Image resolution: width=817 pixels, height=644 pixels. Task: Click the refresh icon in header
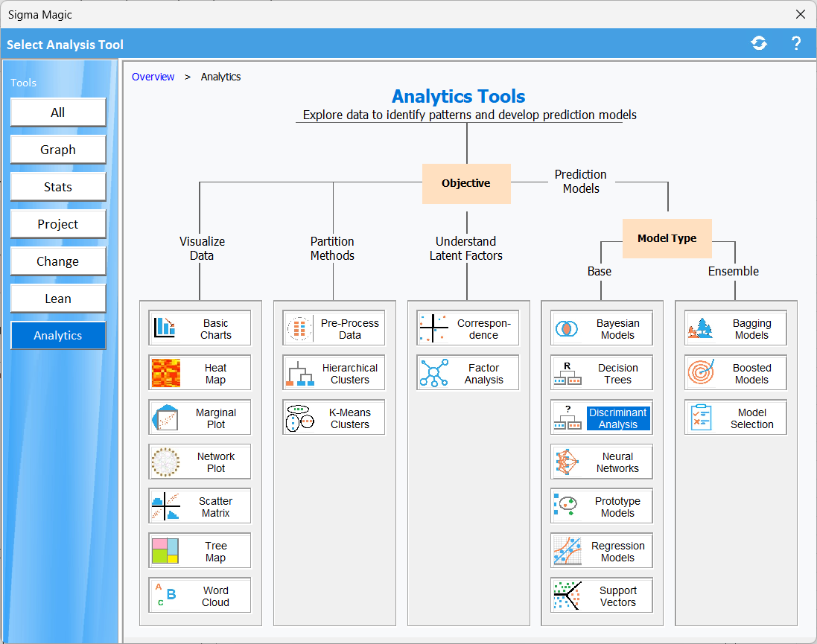point(759,44)
